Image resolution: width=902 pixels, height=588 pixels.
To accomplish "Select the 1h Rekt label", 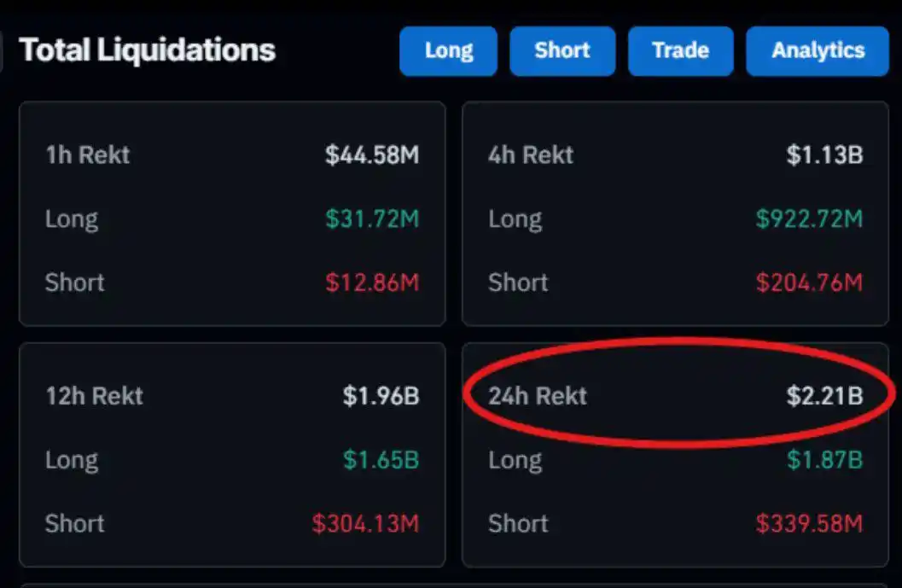I will click(87, 154).
